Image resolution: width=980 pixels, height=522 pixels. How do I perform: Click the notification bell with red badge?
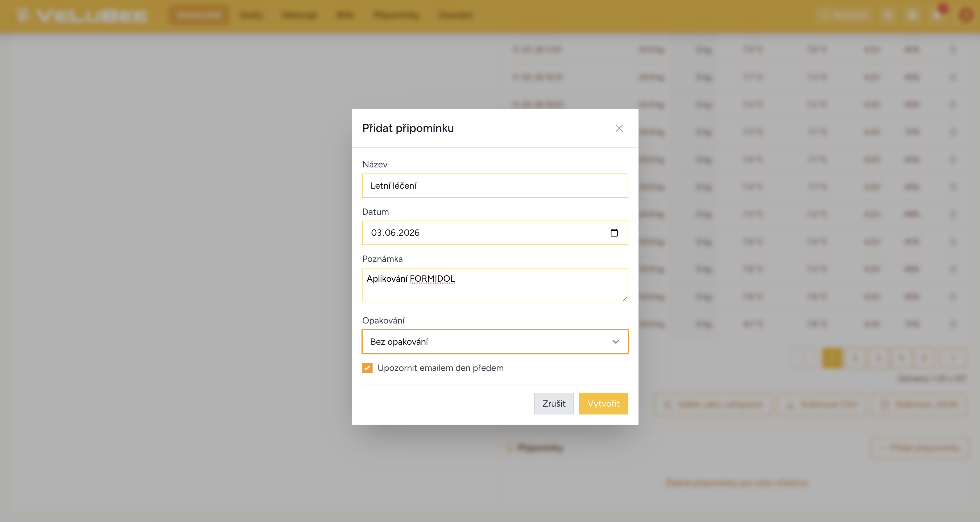click(937, 15)
